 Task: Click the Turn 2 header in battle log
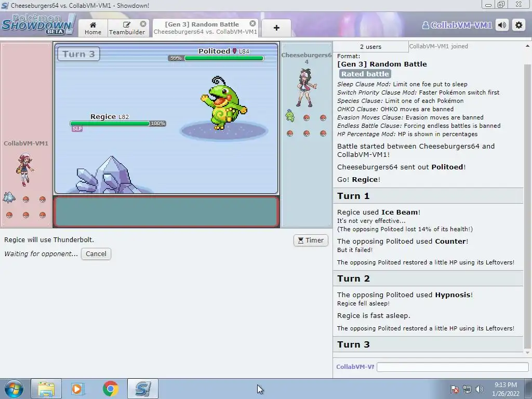pos(428,278)
